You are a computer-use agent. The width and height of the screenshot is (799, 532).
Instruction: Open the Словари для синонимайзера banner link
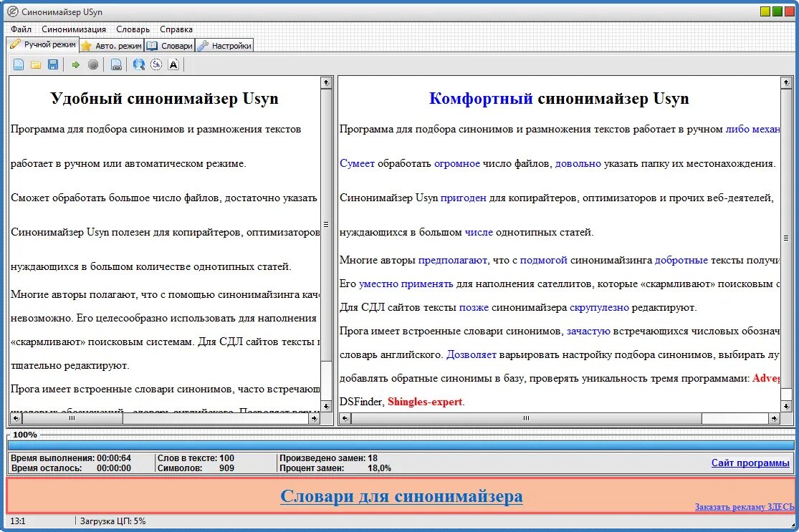click(x=401, y=496)
